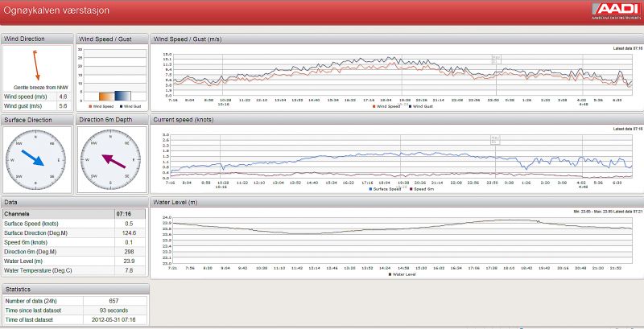Image resolution: width=644 pixels, height=329 pixels.
Task: Click the 6m Depth compass with purple needle
Action: tap(110, 159)
